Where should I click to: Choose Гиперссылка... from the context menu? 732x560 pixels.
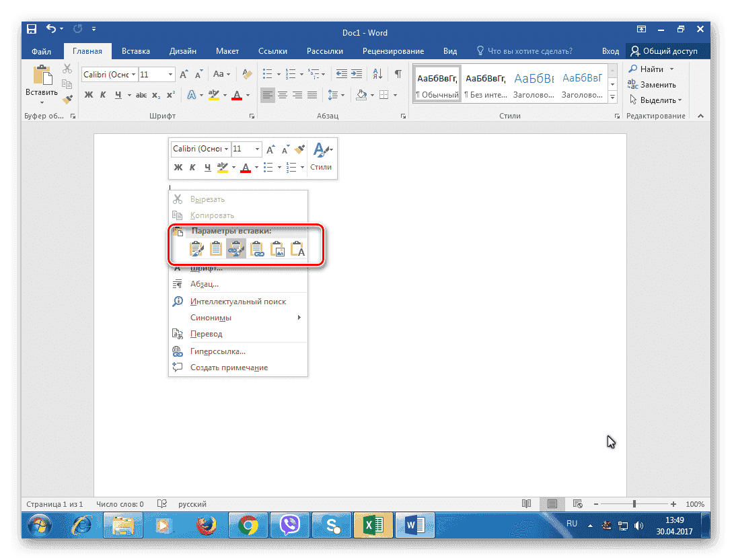[x=217, y=351]
